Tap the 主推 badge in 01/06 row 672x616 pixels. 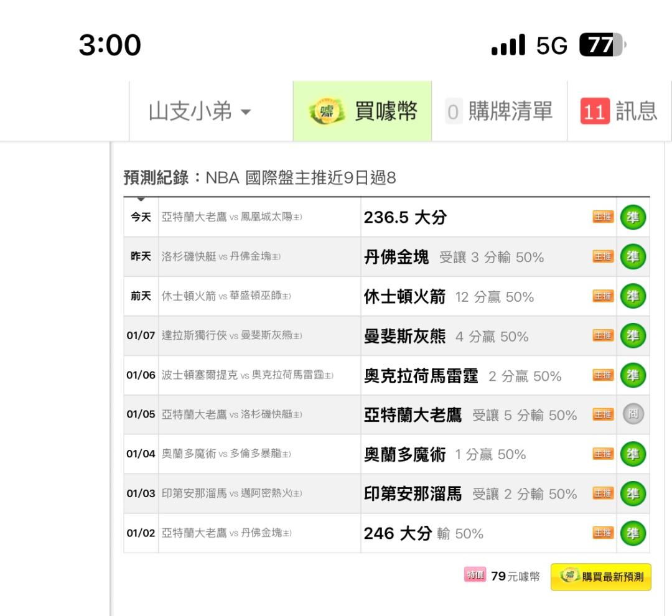[x=603, y=375]
